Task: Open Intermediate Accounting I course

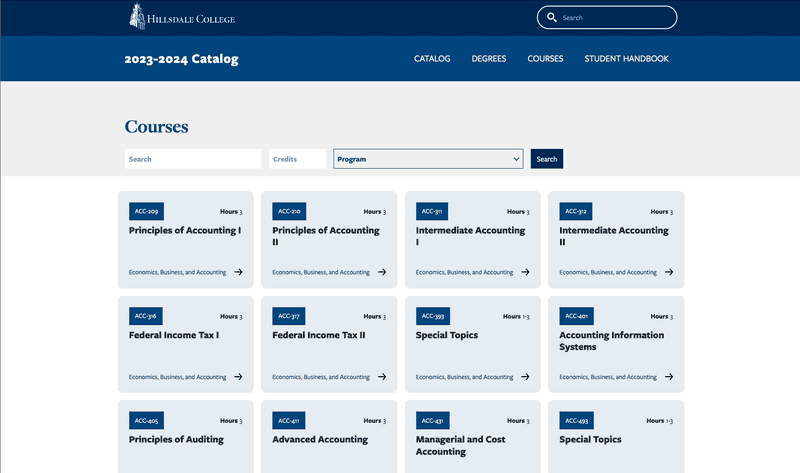Action: point(470,236)
